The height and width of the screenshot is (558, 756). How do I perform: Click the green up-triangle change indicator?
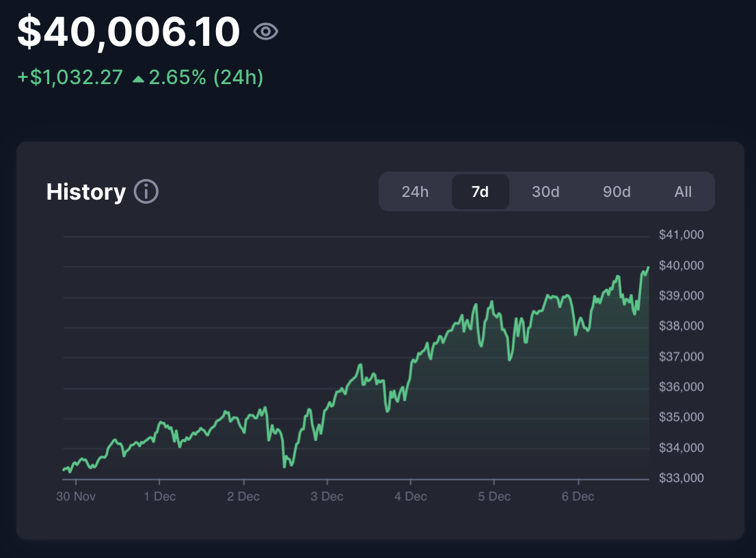click(139, 79)
